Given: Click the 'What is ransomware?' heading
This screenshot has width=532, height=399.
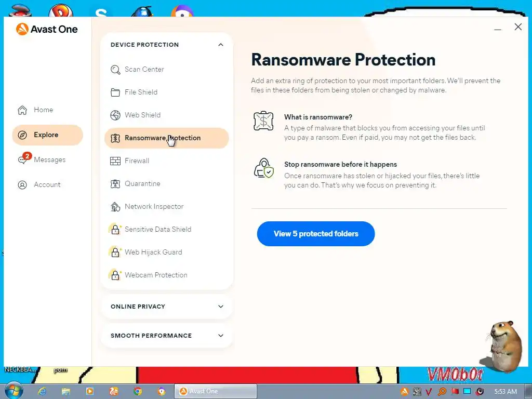Looking at the screenshot, I should (318, 117).
